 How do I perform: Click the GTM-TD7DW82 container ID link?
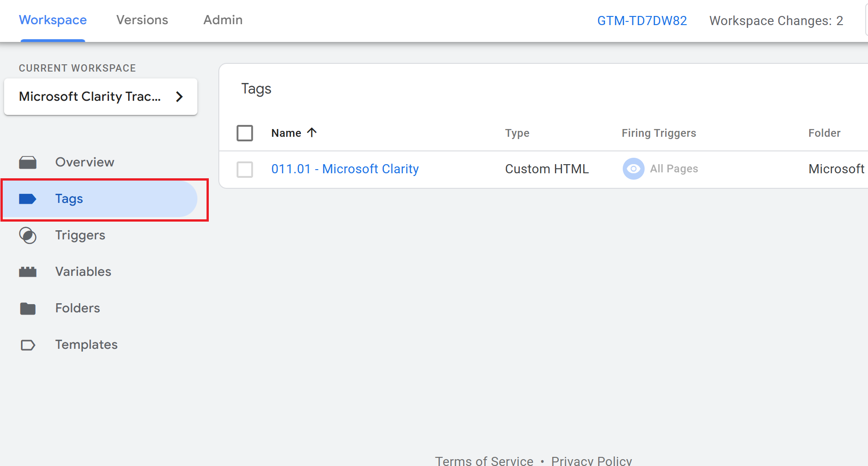(642, 21)
